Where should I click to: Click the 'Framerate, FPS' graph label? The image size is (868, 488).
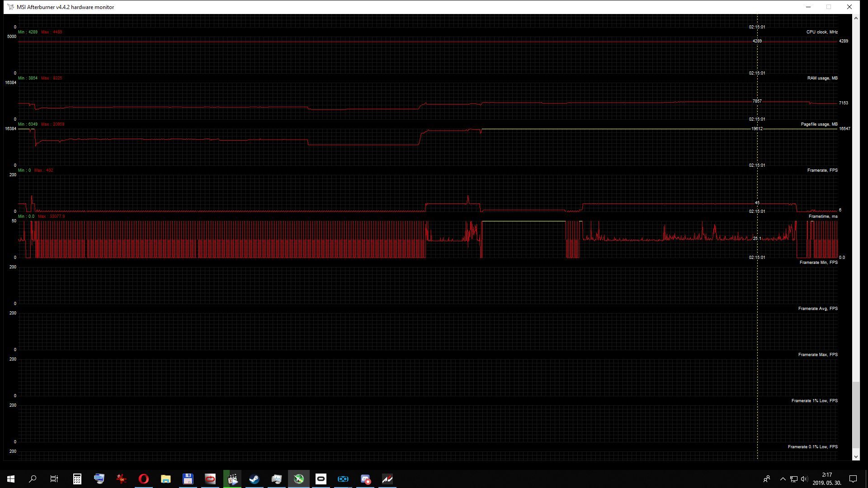(x=822, y=170)
